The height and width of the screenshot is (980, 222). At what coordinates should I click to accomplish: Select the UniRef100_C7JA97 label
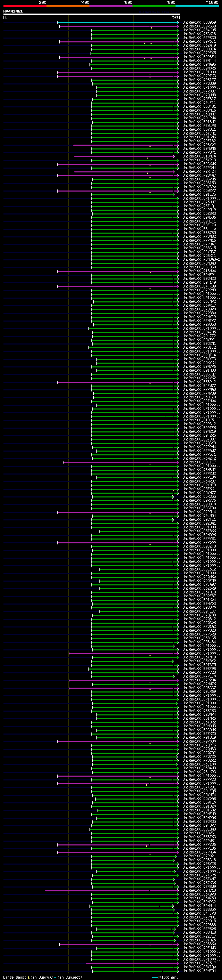click(x=199, y=584)
